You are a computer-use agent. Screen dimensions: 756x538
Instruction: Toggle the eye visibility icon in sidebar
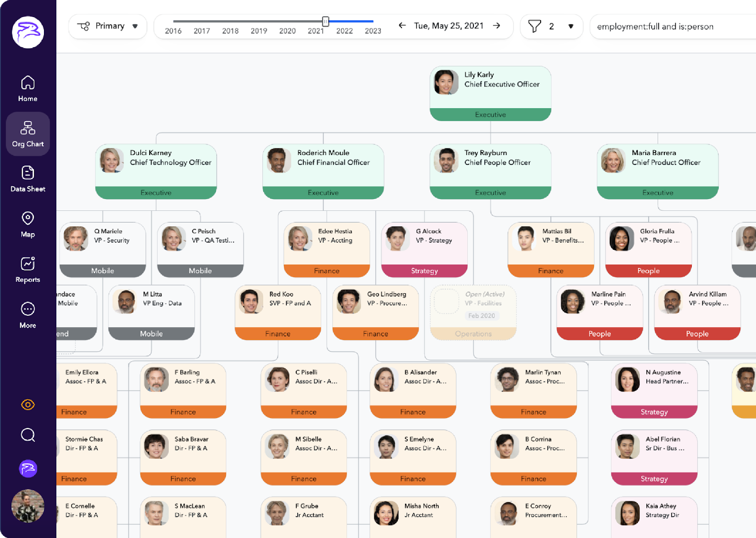(27, 405)
